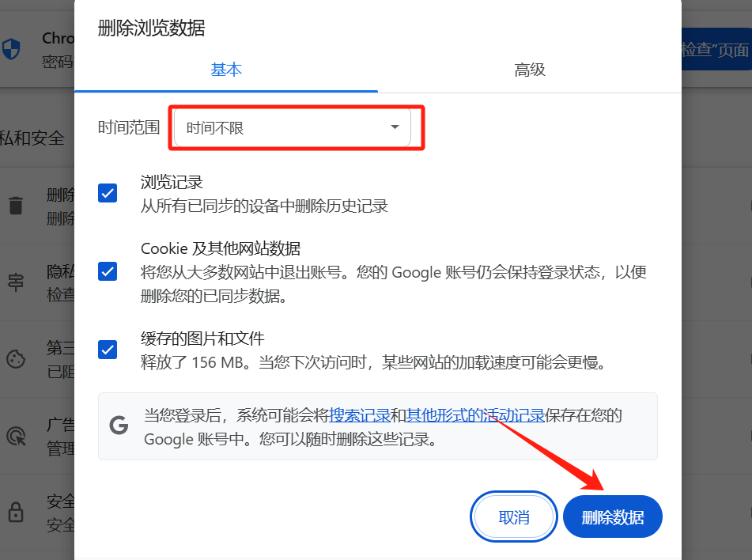Screen dimensions: 752x560
Task: Click the partially hidden 检查"页面 button behind dialog
Action: 716,49
